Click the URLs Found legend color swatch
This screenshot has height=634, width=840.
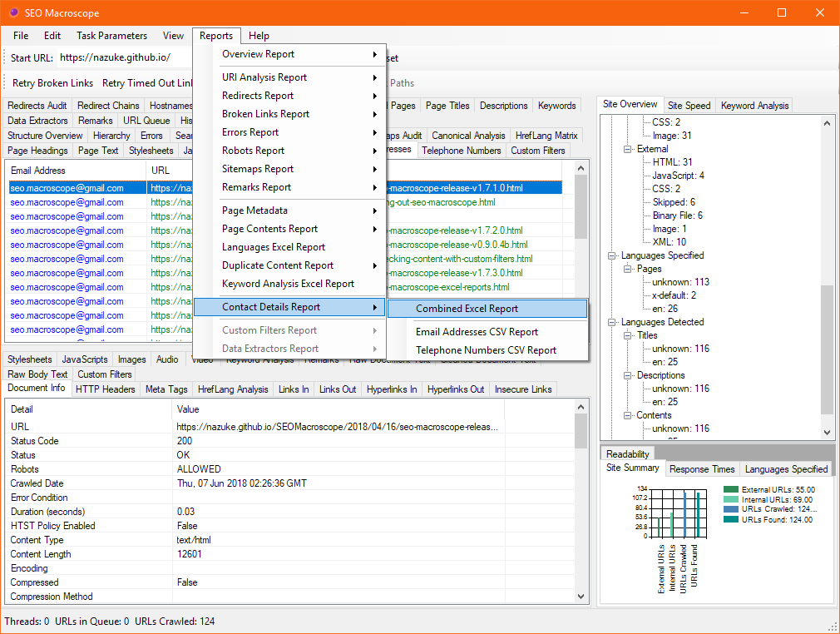pyautogui.click(x=731, y=519)
